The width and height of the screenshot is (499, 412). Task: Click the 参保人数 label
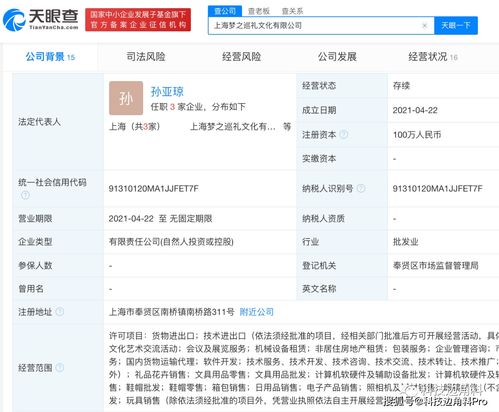click(35, 265)
